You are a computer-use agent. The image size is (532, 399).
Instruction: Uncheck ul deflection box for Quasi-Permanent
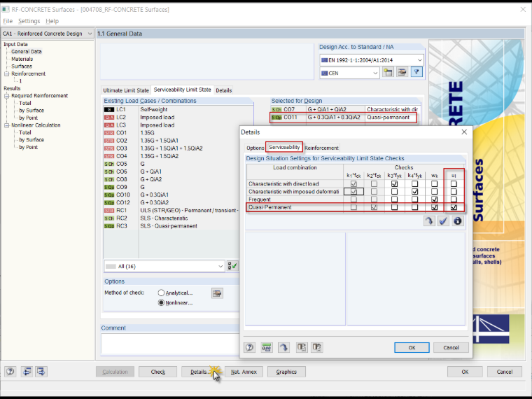tap(454, 207)
